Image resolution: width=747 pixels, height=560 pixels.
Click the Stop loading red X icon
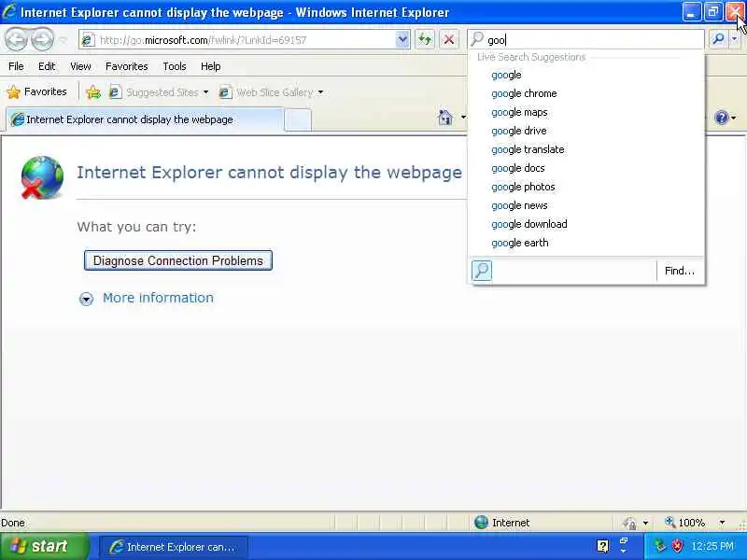pos(449,39)
